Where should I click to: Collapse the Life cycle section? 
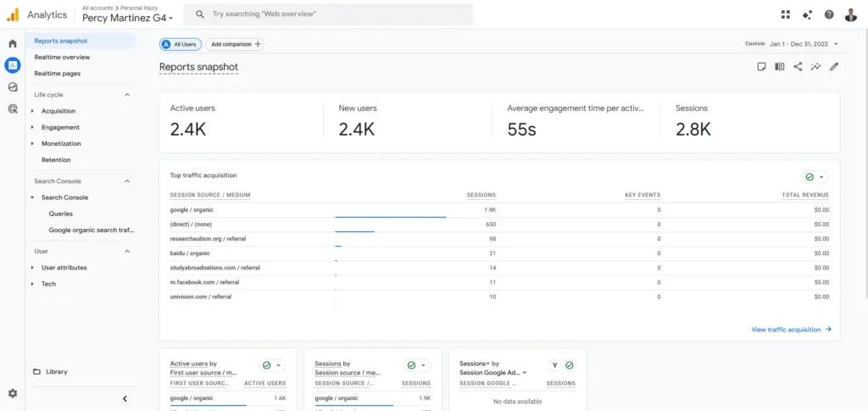(x=127, y=95)
